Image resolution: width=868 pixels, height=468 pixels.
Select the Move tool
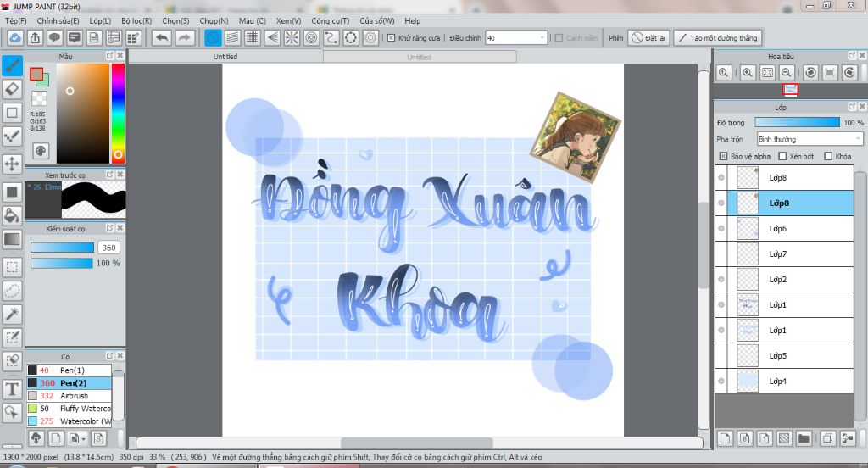(x=12, y=164)
